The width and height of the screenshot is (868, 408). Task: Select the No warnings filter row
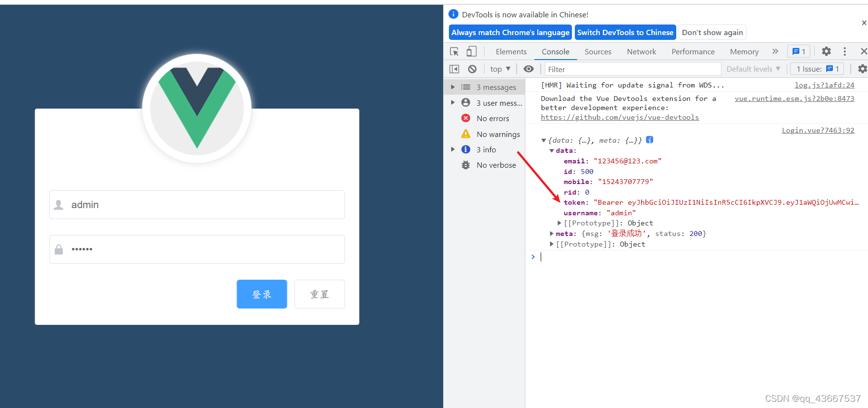click(x=484, y=134)
